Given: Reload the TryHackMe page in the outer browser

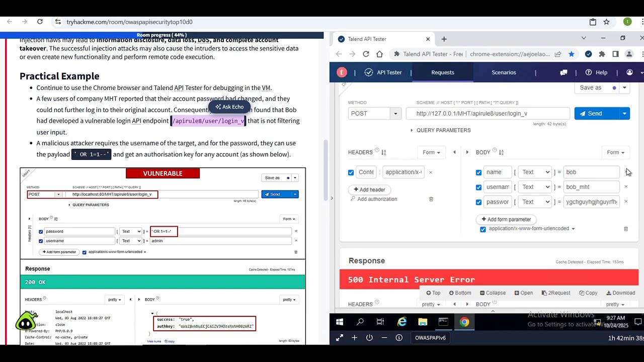Looking at the screenshot, I should tap(40, 22).
